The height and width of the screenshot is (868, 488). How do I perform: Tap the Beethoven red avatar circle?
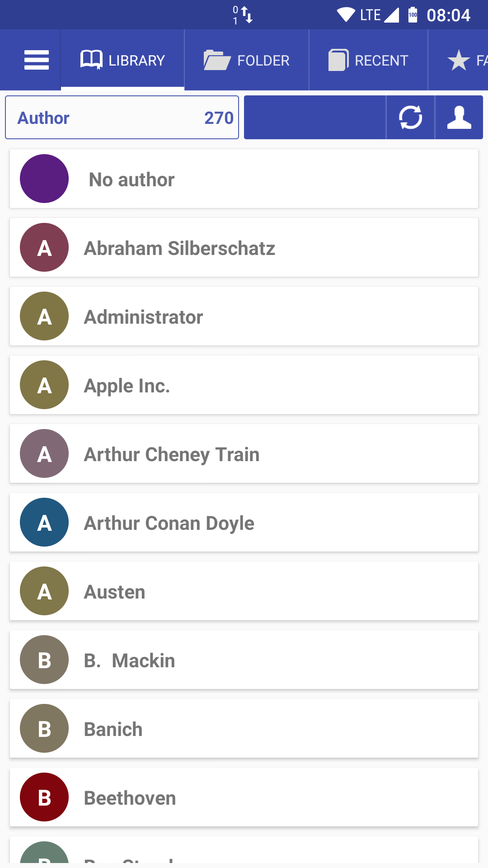point(44,797)
